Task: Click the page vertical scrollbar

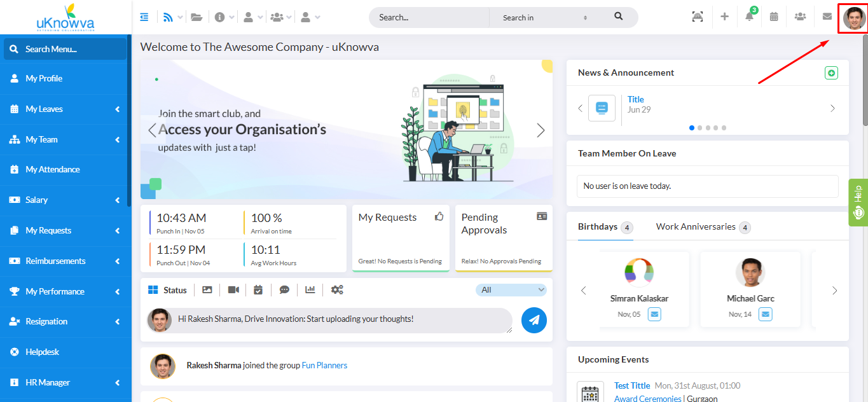Action: (865, 81)
